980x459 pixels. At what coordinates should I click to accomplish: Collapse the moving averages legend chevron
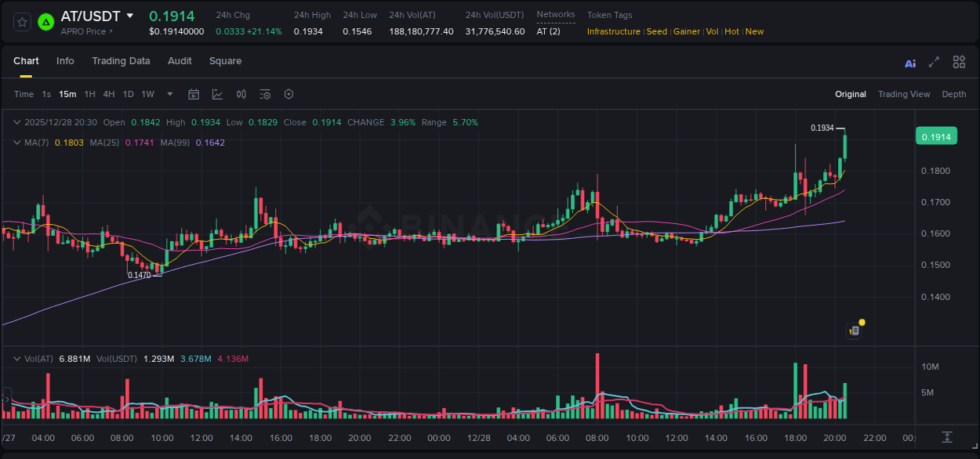tap(17, 143)
